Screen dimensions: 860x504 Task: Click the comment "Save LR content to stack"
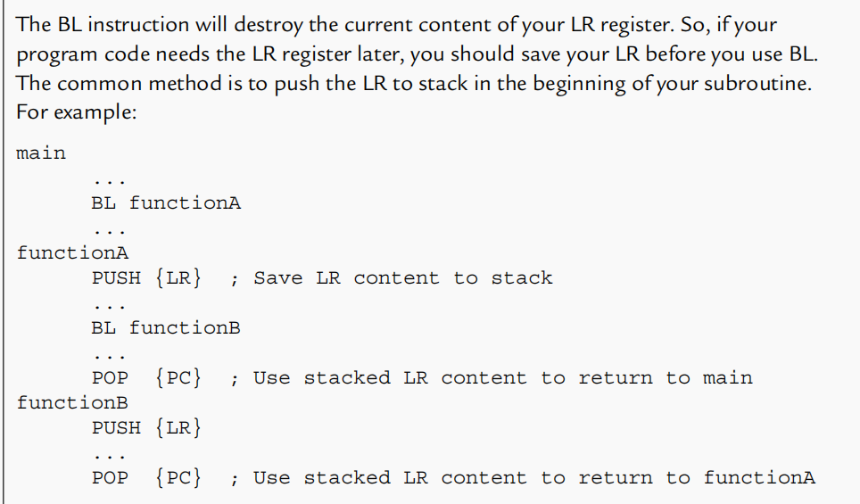click(402, 277)
